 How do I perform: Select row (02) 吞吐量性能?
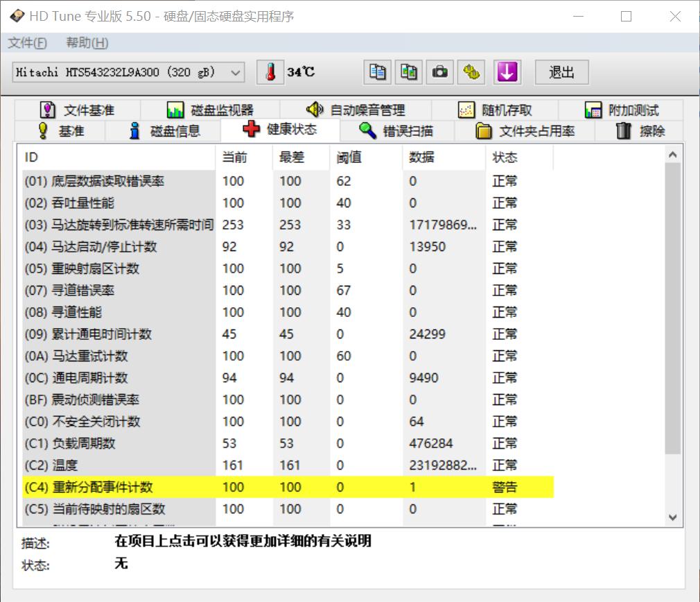point(288,203)
